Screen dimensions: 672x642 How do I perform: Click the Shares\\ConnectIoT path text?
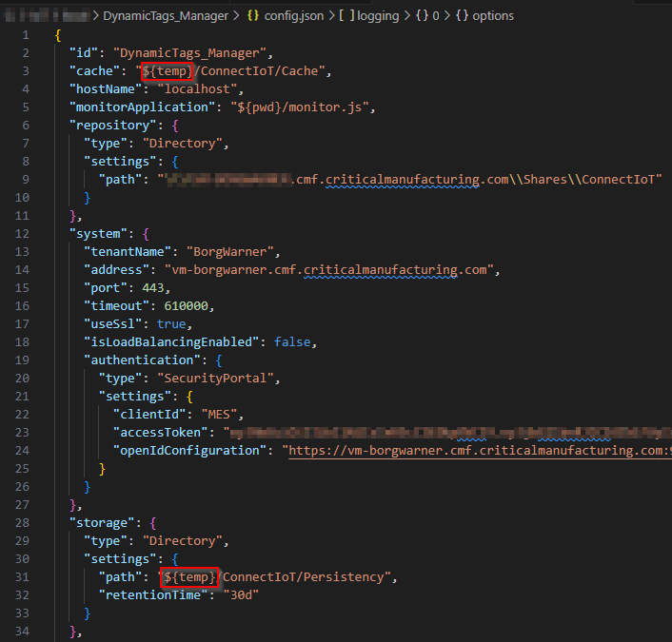(x=589, y=179)
